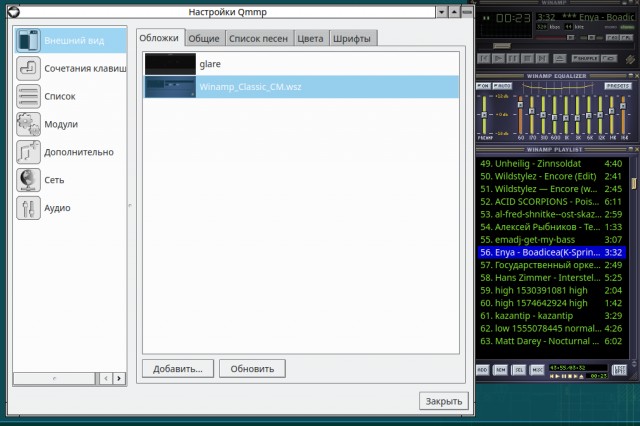Open playlist REM menu
This screenshot has width=640, height=426.
pyautogui.click(x=500, y=370)
